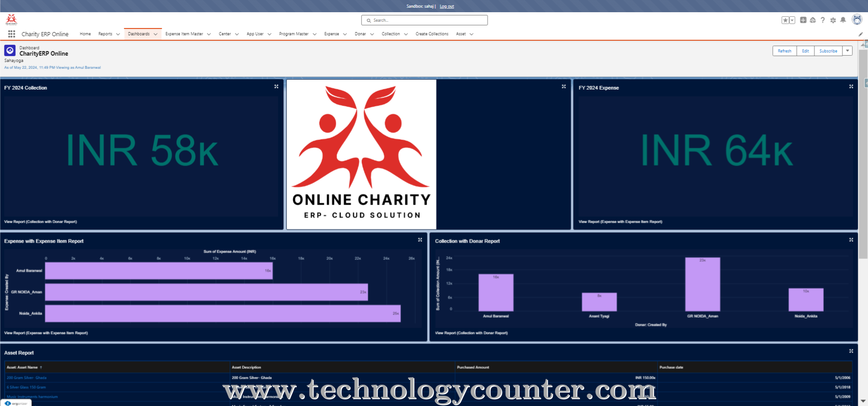This screenshot has width=868, height=406.
Task: Open Global Actions plus icon
Action: point(803,20)
